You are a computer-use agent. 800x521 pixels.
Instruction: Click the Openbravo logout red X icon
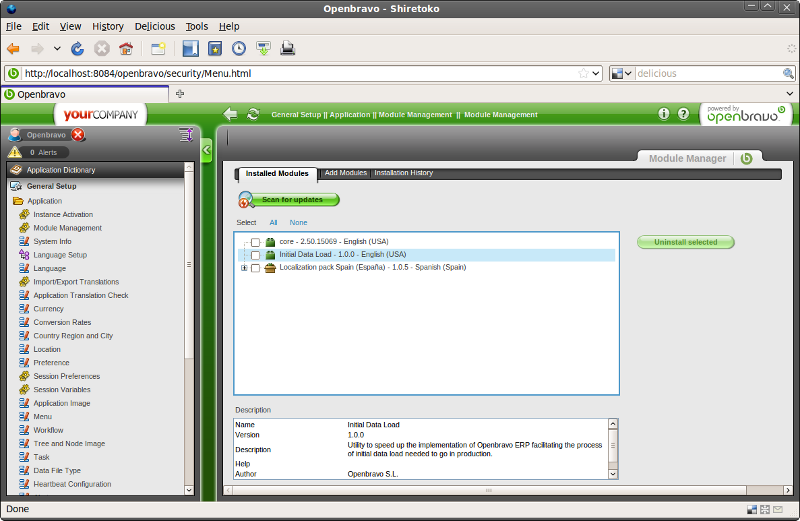click(78, 135)
